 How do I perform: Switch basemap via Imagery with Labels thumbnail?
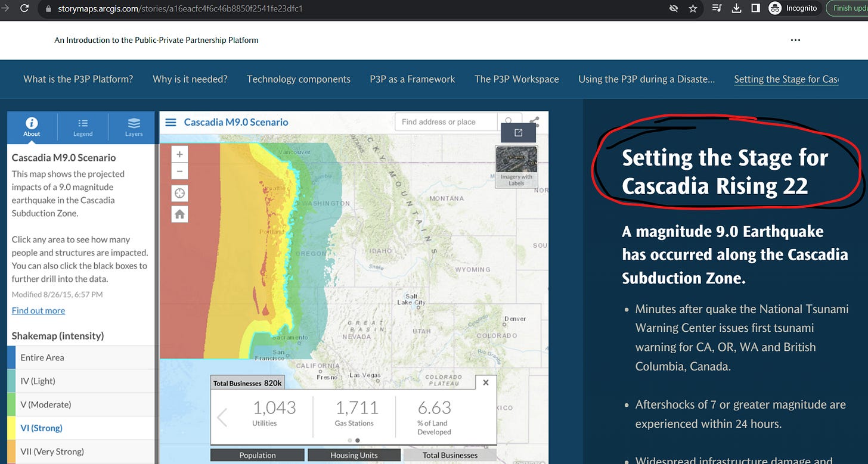[516, 167]
